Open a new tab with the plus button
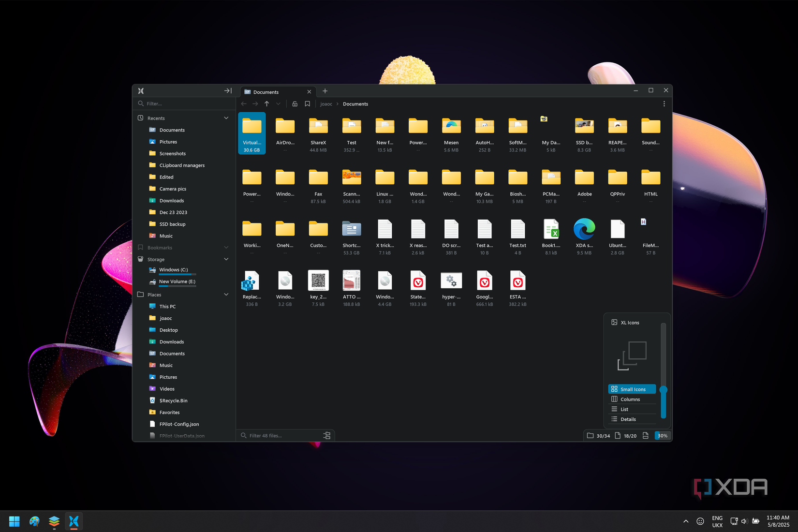Screen dimensions: 798x532 coord(325,91)
